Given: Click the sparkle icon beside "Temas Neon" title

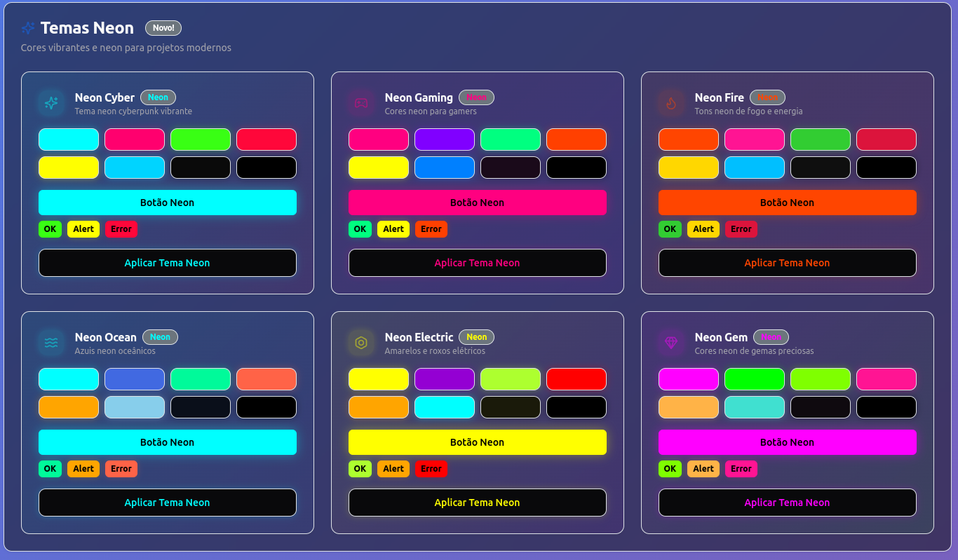Looking at the screenshot, I should pyautogui.click(x=27, y=28).
